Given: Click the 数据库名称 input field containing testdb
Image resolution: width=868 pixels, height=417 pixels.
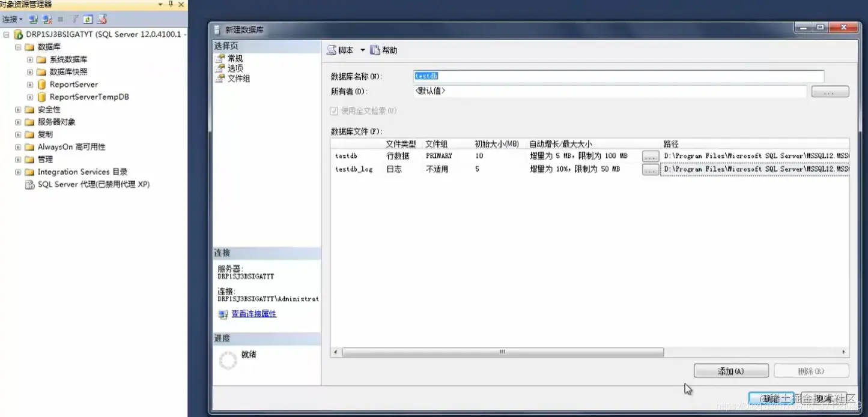Looking at the screenshot, I should [619, 76].
